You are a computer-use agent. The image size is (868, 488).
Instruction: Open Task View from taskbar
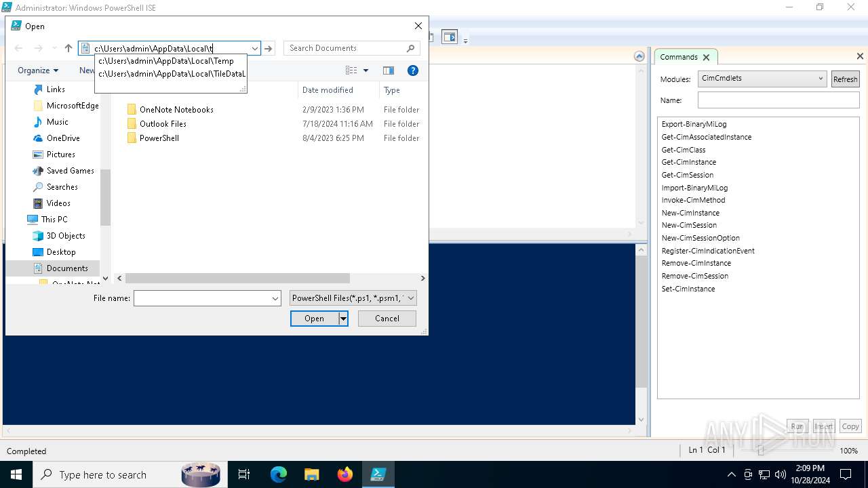[244, 474]
